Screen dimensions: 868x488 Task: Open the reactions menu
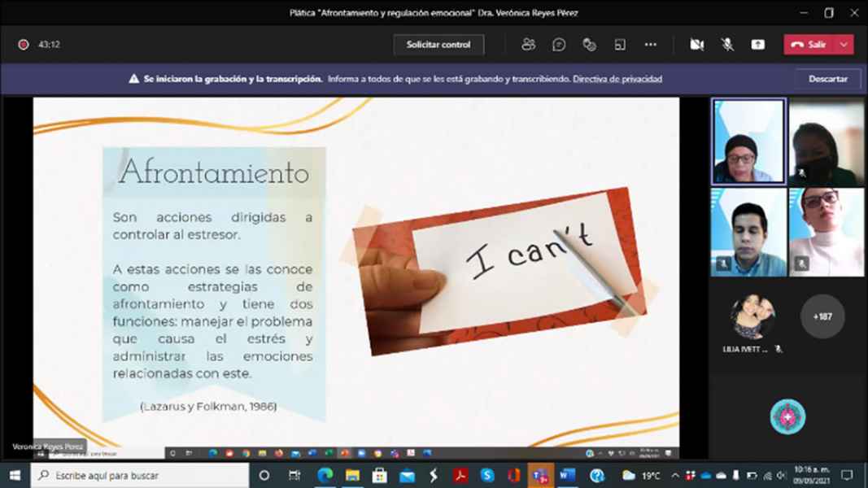click(590, 45)
